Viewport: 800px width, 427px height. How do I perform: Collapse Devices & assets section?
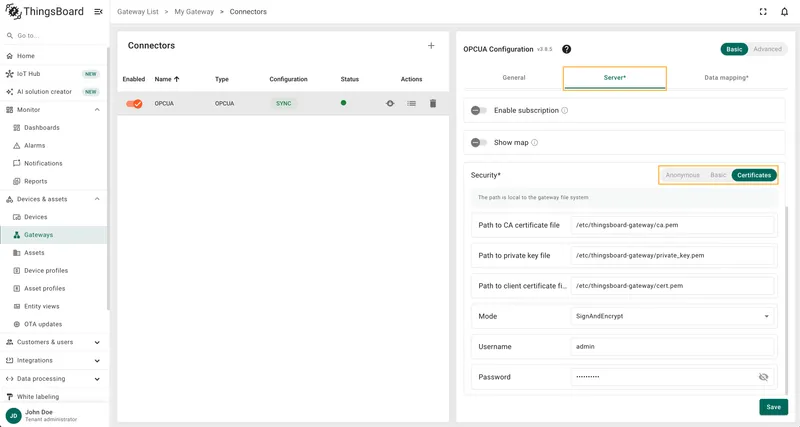coord(97,199)
